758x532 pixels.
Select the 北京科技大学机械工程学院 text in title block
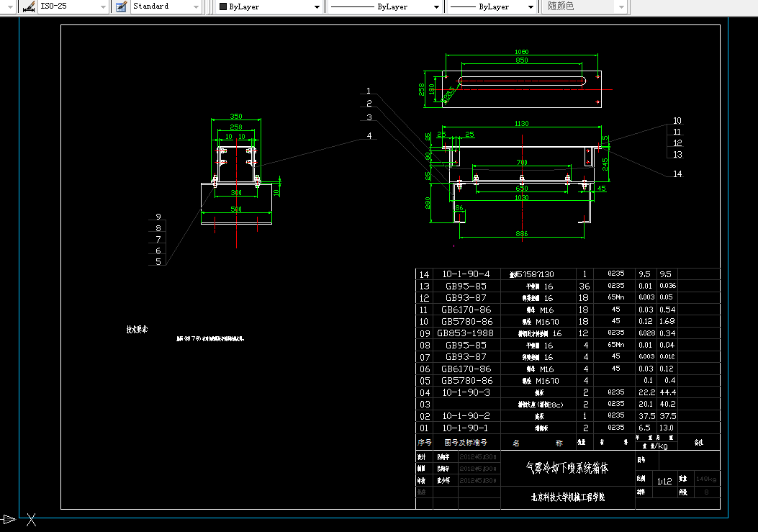(567, 497)
